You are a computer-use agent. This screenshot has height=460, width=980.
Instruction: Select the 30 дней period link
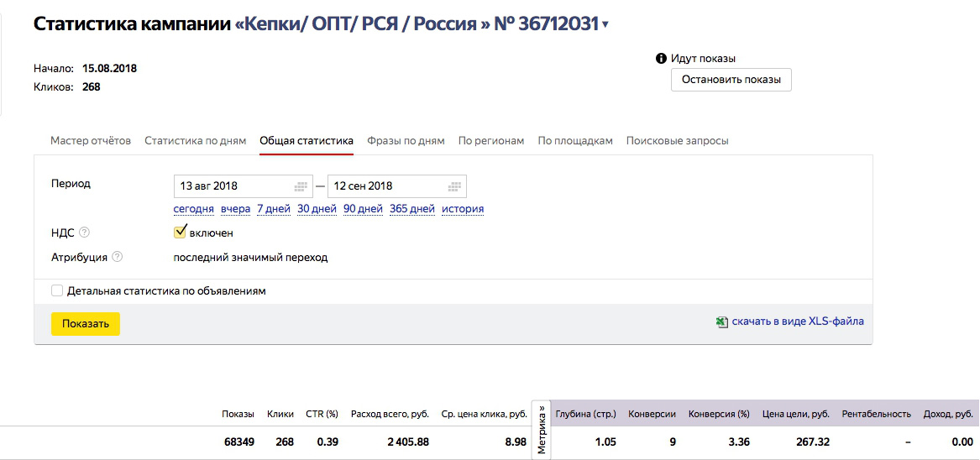(x=317, y=209)
